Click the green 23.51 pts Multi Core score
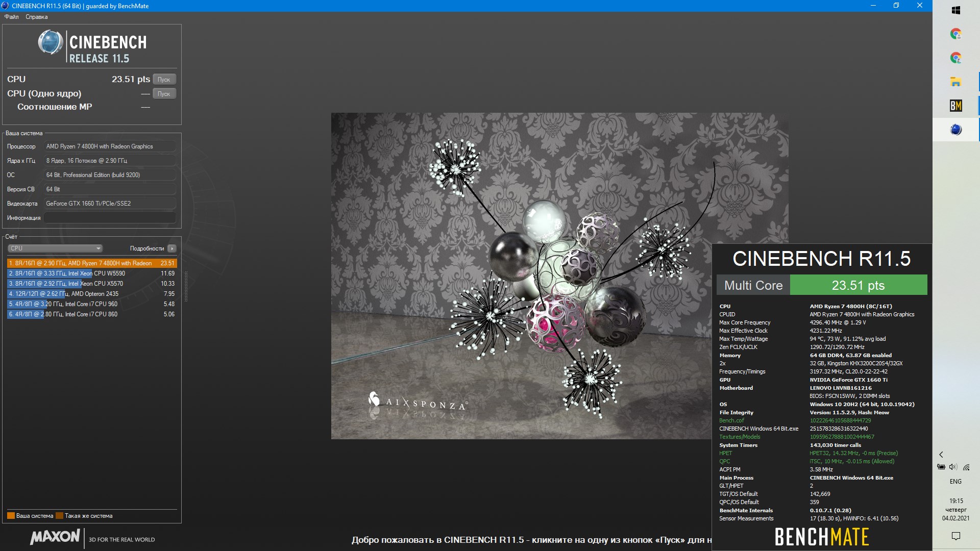 point(859,285)
